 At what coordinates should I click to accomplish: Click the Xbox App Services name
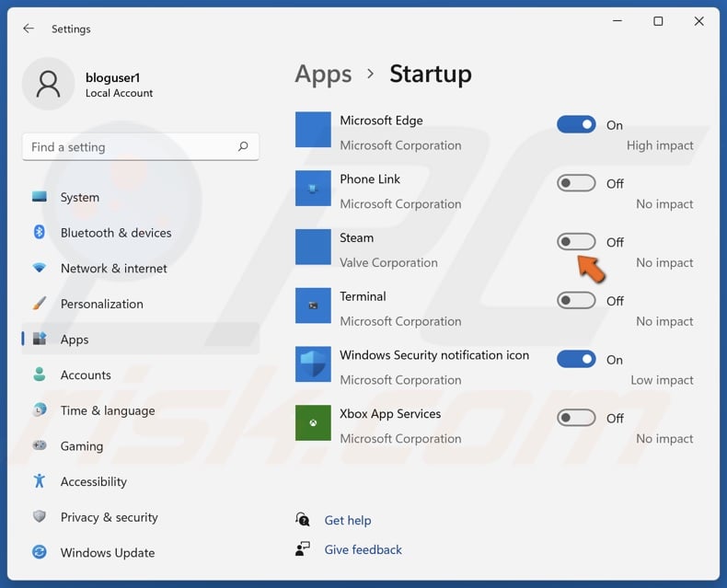click(390, 414)
